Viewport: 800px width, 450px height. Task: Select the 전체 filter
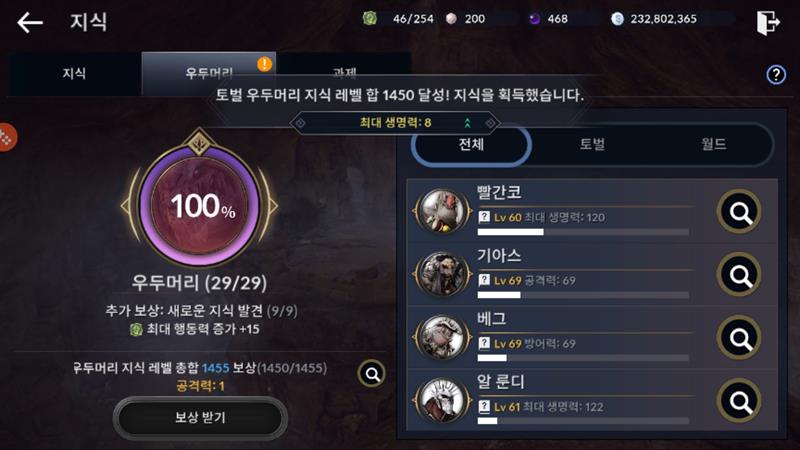(x=471, y=144)
